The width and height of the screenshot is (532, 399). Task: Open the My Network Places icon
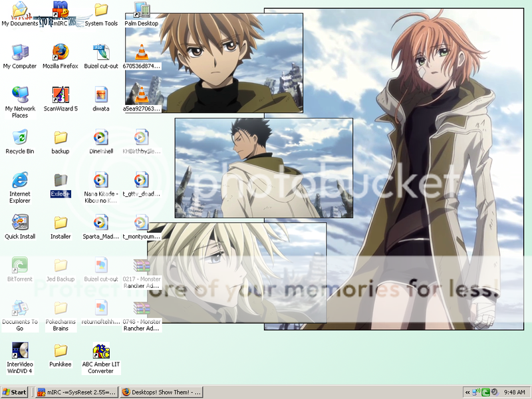click(20, 102)
